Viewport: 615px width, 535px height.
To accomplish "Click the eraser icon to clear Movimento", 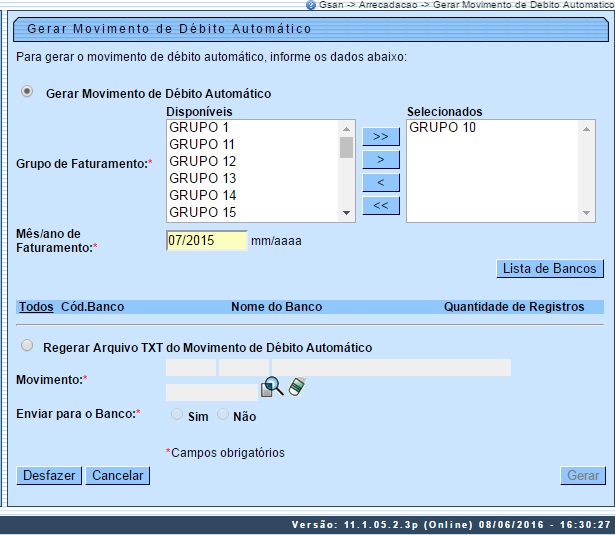I will [x=296, y=387].
